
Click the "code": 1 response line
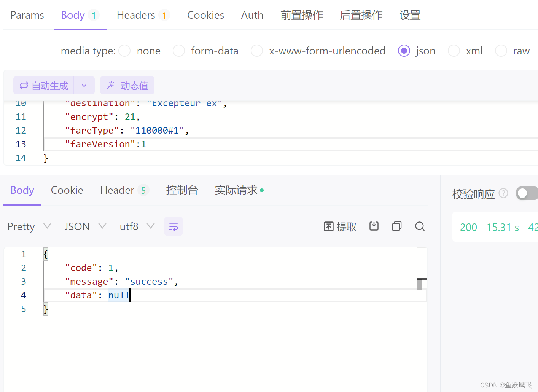[x=92, y=268]
